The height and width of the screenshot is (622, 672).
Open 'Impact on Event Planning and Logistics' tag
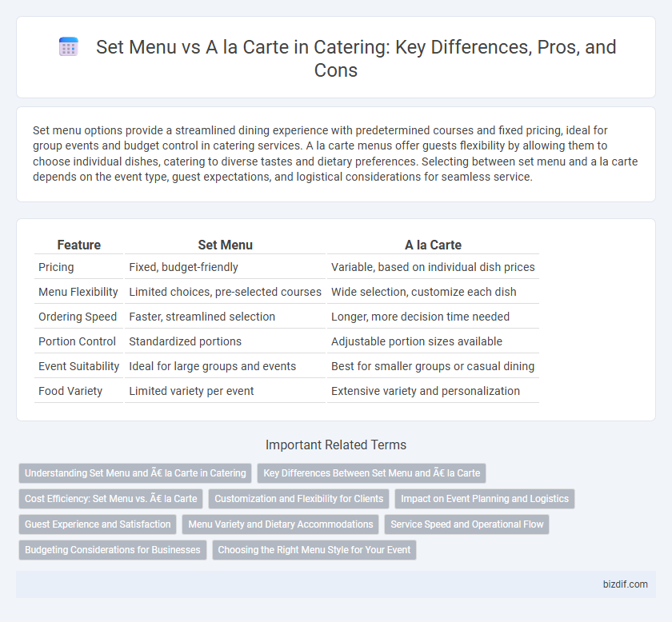[x=485, y=499]
